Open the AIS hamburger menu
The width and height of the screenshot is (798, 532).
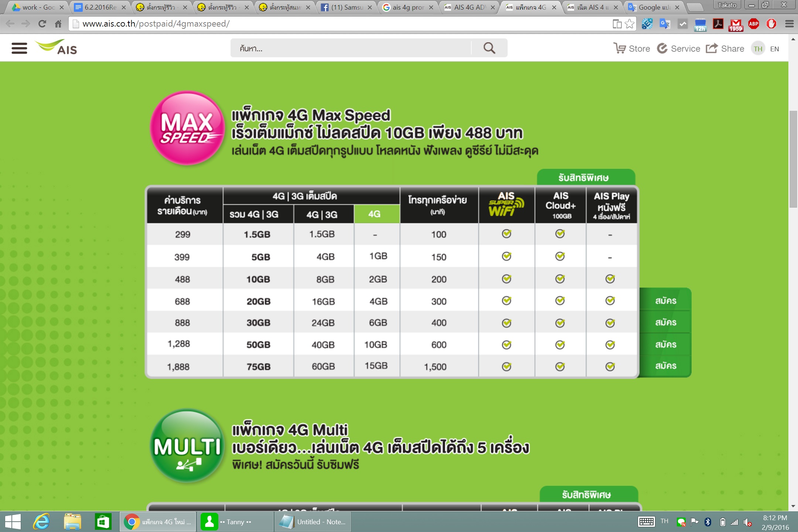click(19, 48)
